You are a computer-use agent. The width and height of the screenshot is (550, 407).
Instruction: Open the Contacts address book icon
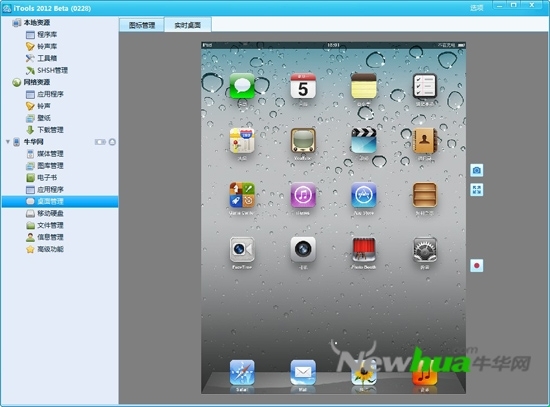pos(424,141)
